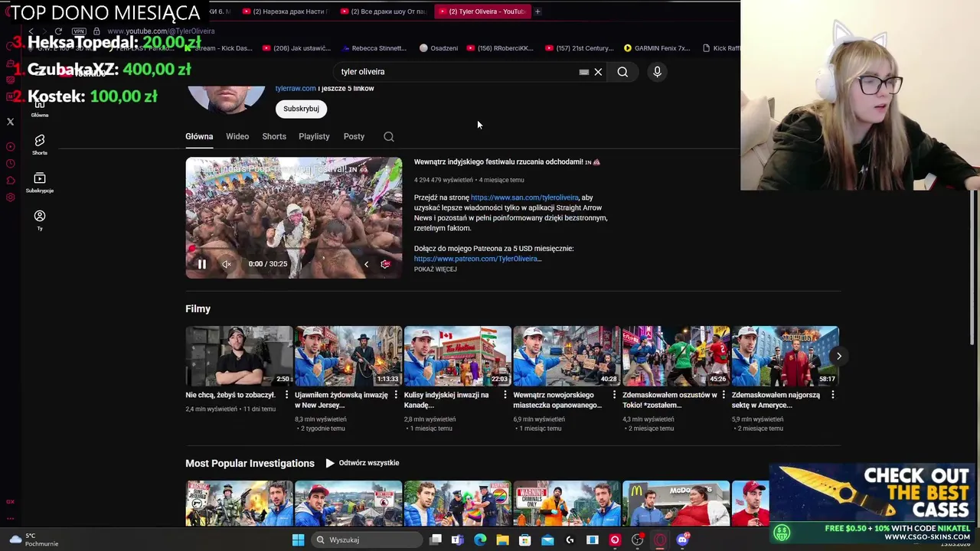Screen dimensions: 980x551
Task: Open the 45:26 Tokio video thumbnail
Action: coord(676,356)
